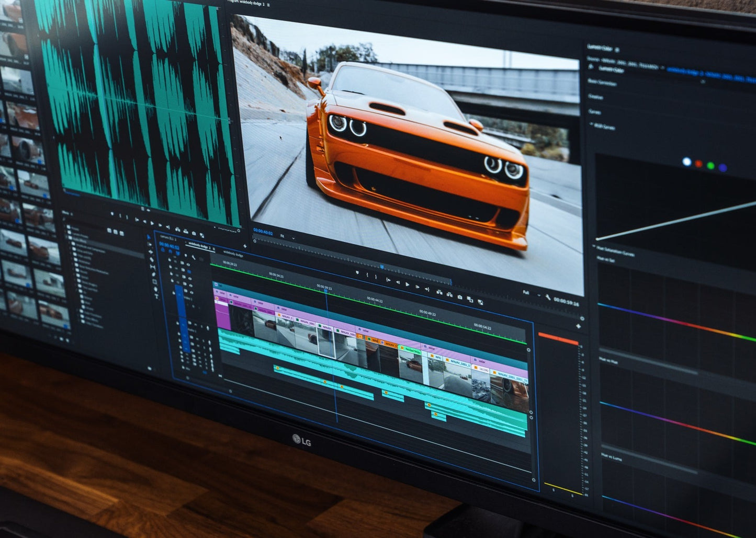Expand the Creative section

595,97
